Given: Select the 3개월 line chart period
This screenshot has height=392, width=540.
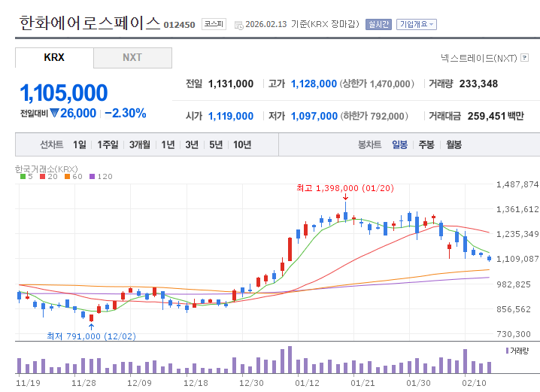Looking at the screenshot, I should click(x=140, y=144).
